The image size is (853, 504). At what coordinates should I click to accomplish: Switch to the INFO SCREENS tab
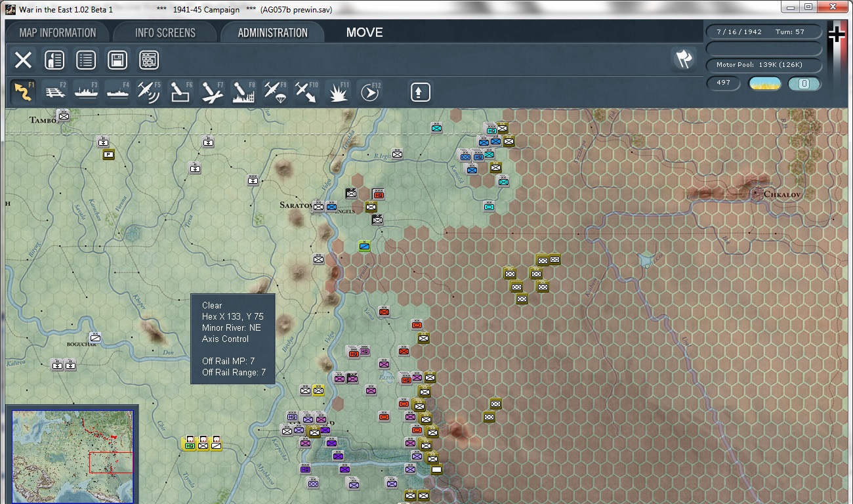165,33
